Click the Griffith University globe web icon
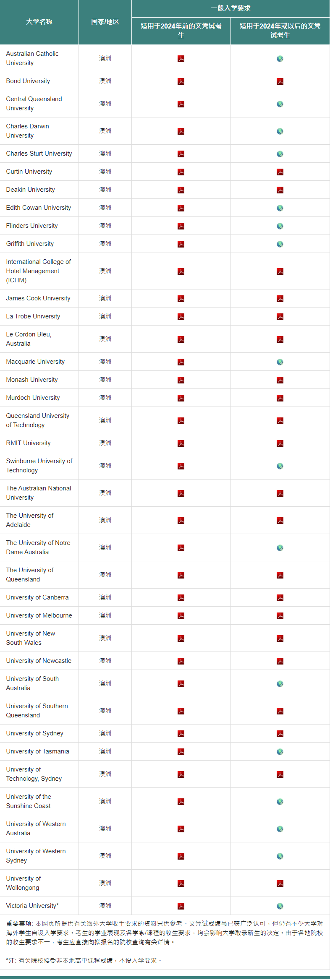This screenshot has height=980, width=330. click(x=280, y=244)
